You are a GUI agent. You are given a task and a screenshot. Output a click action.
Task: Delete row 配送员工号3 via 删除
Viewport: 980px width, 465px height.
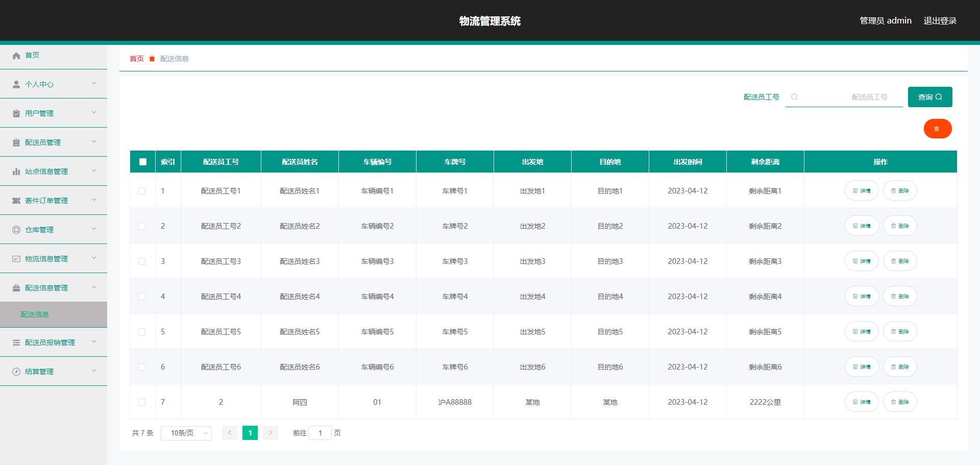click(x=900, y=261)
